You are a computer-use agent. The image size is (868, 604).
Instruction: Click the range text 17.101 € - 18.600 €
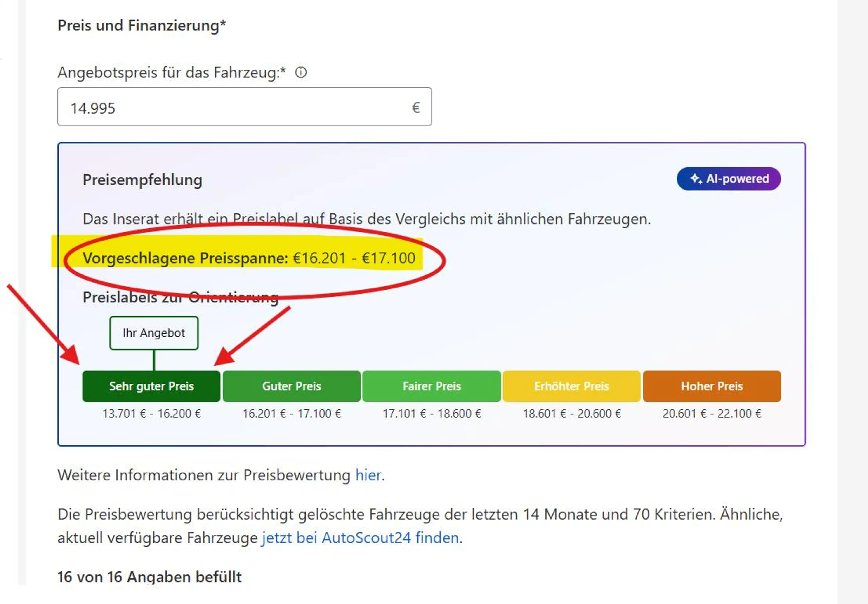tap(432, 414)
